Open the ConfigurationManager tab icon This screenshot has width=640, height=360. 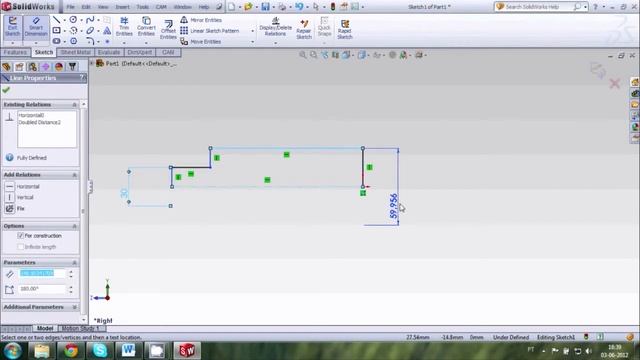click(32, 67)
